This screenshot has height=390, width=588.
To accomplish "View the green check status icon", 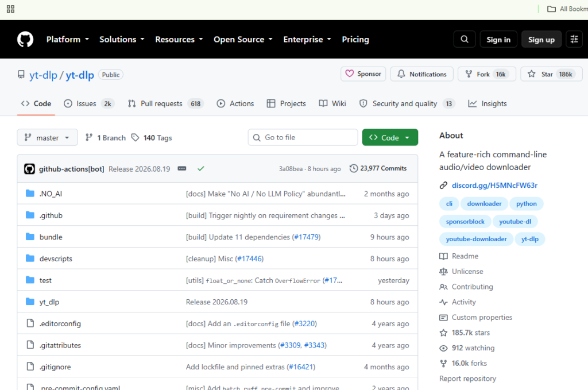I will pyautogui.click(x=201, y=168).
